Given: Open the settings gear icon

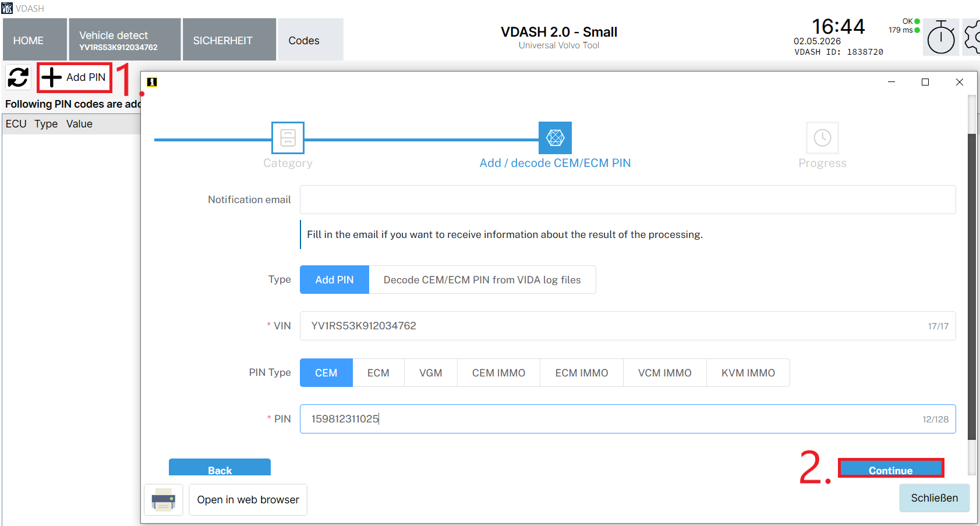Looking at the screenshot, I should [972, 38].
